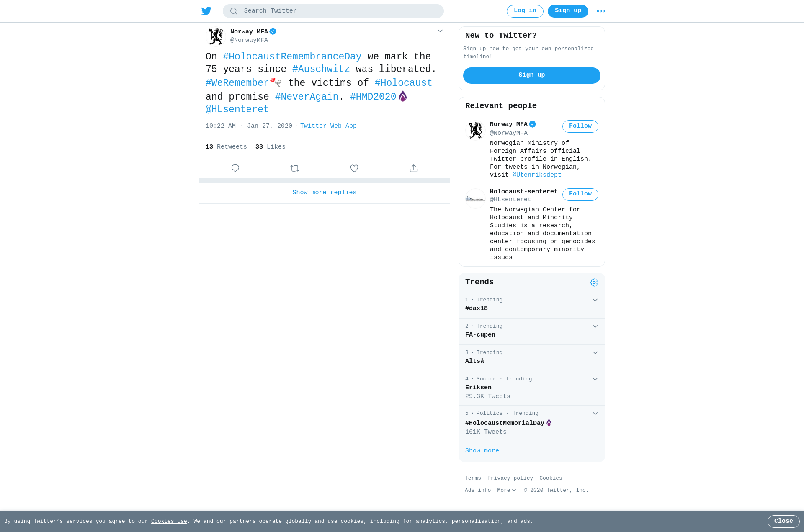Show more replies under the tweet
This screenshot has height=532, width=804.
325,193
